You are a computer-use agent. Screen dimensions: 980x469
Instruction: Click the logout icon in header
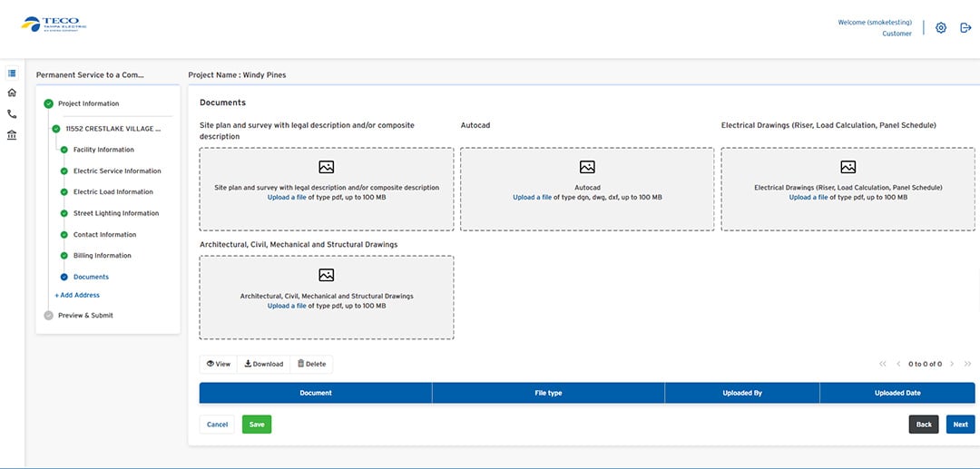coord(965,28)
